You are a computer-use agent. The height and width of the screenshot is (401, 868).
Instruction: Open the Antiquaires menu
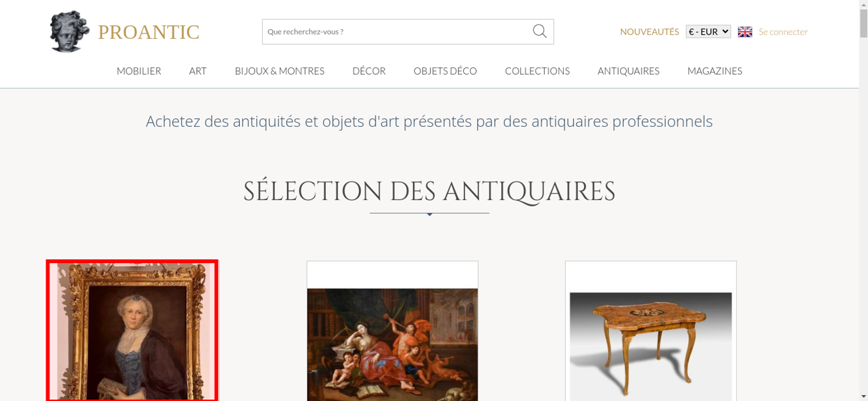[x=628, y=71]
